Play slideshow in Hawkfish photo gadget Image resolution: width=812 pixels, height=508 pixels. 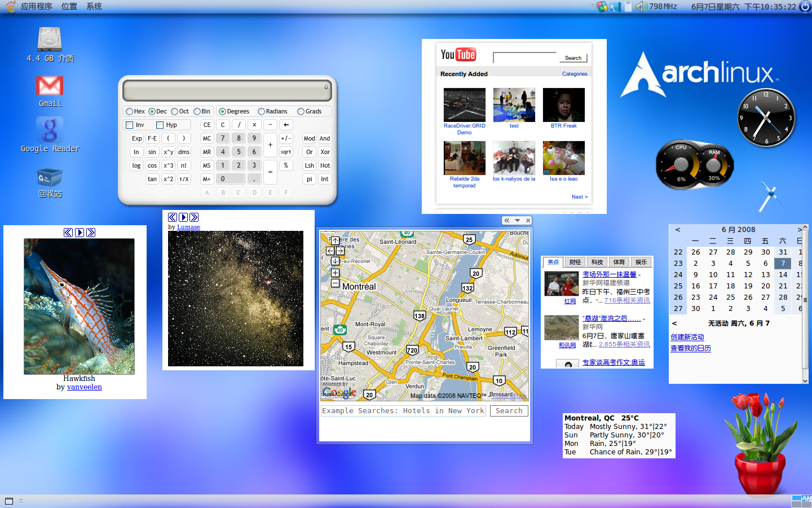point(80,233)
